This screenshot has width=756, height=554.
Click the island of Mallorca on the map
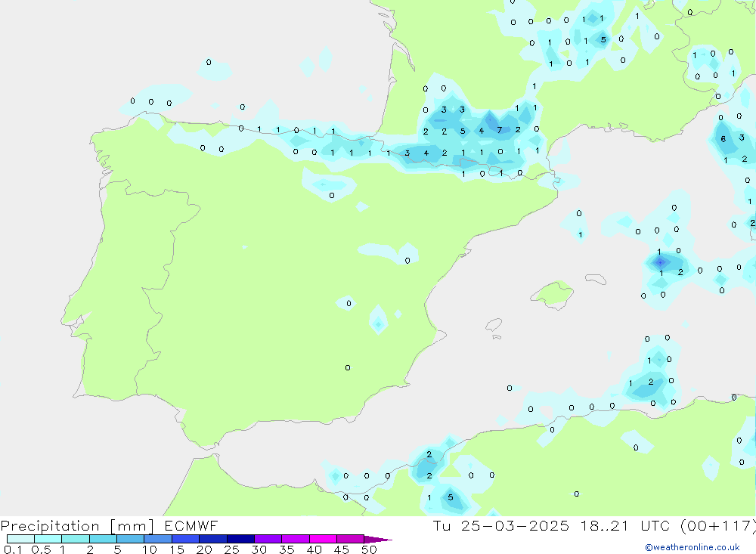click(552, 293)
